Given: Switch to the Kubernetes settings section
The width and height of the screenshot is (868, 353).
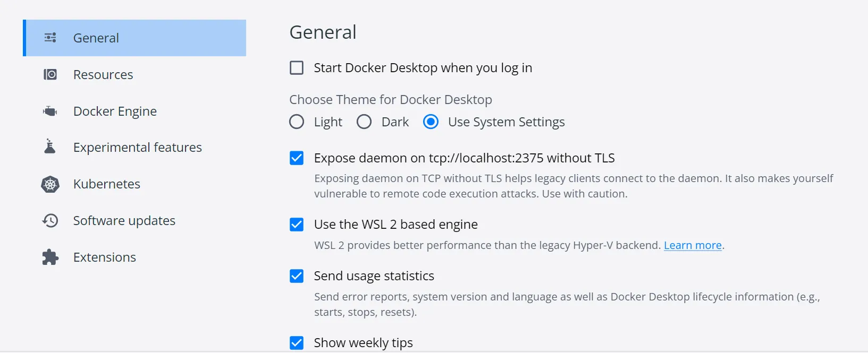Looking at the screenshot, I should tap(107, 184).
